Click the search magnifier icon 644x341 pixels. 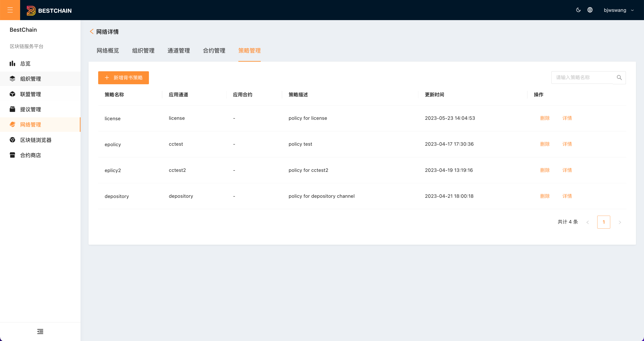pos(619,78)
